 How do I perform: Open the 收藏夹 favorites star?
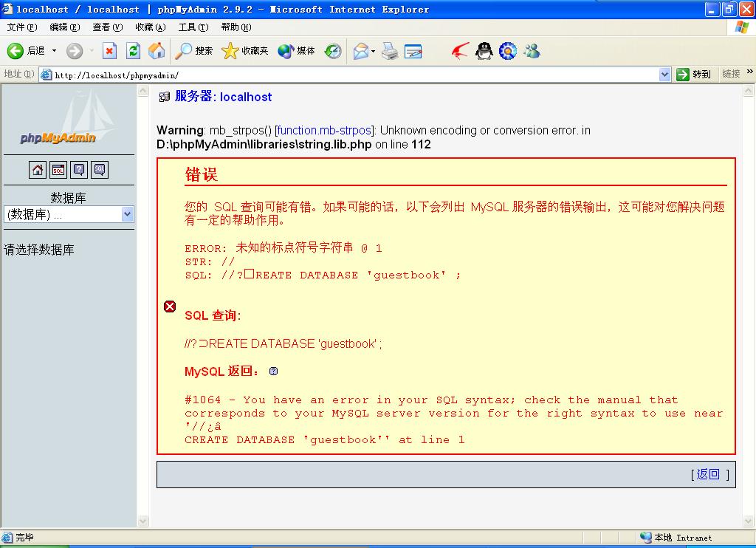[x=245, y=51]
